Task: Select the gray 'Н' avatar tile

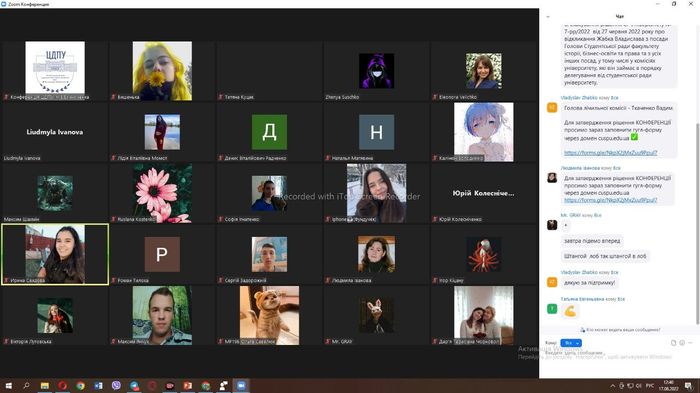Action: coord(376,132)
